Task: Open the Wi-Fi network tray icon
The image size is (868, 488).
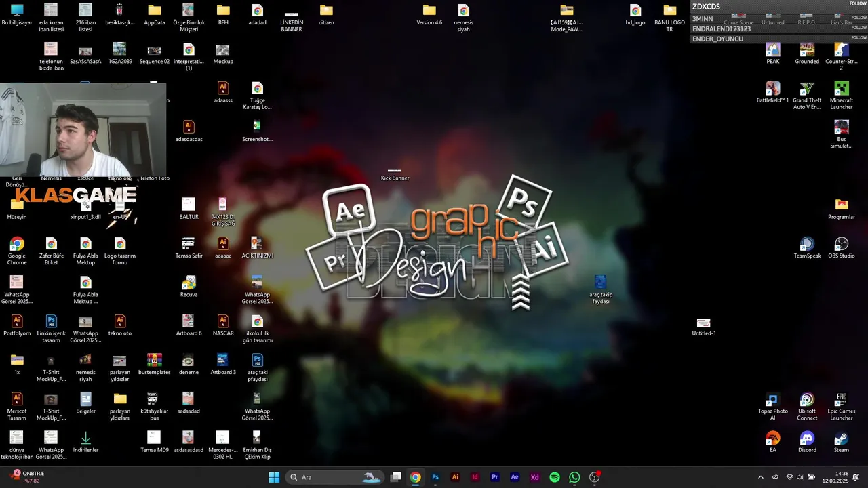Action: pyautogui.click(x=789, y=477)
